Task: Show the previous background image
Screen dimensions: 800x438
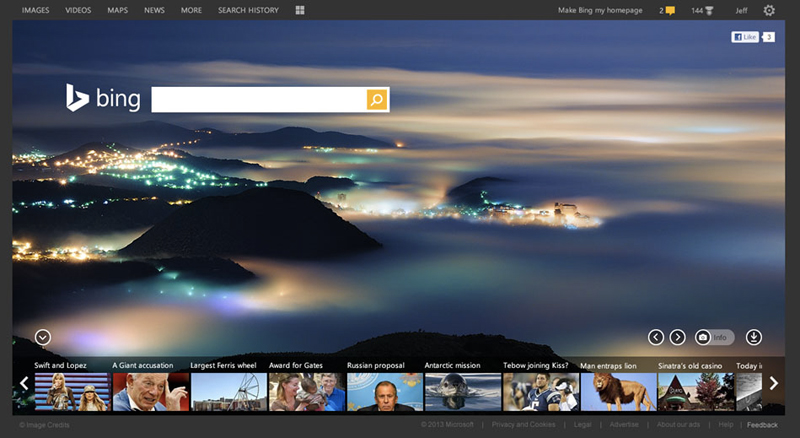Action: [656, 337]
